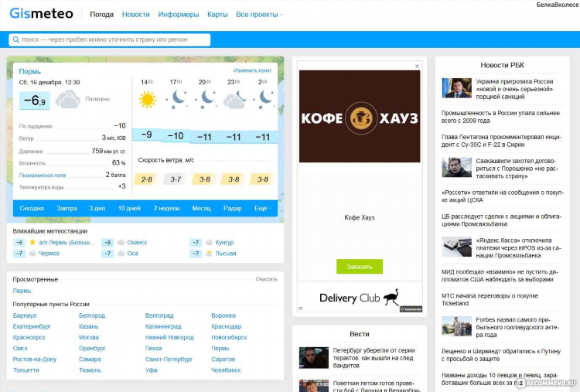Click the Пермь city title link

coord(30,71)
